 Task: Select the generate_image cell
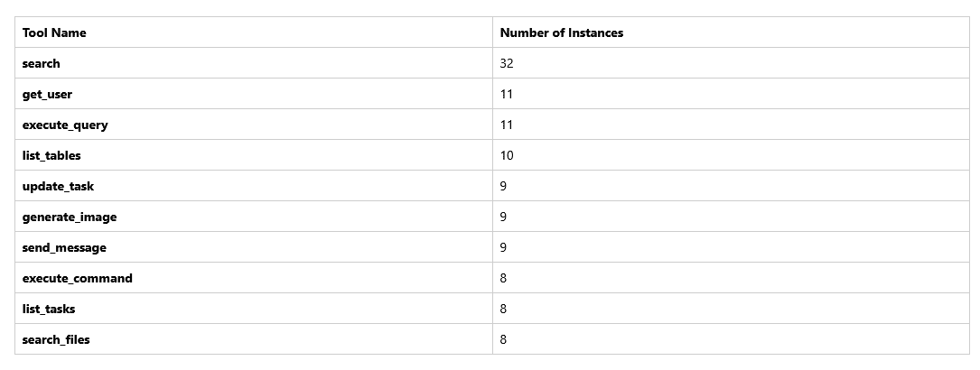click(x=70, y=217)
